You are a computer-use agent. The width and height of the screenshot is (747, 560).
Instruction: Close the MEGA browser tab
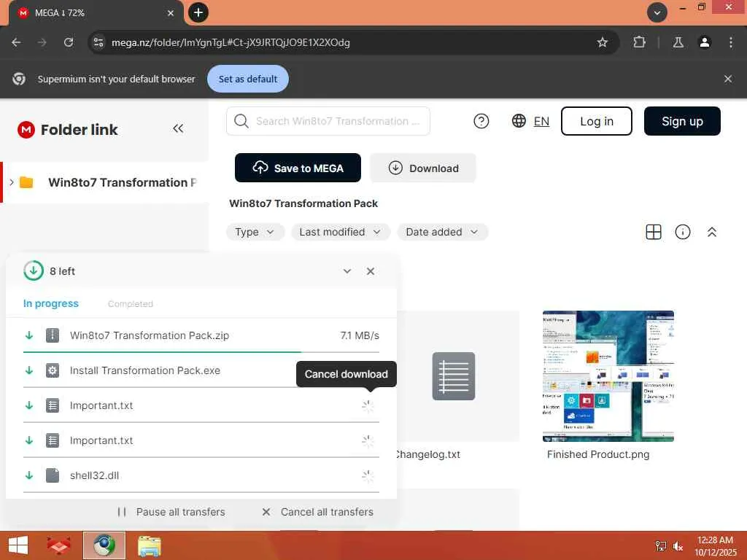coord(171,13)
